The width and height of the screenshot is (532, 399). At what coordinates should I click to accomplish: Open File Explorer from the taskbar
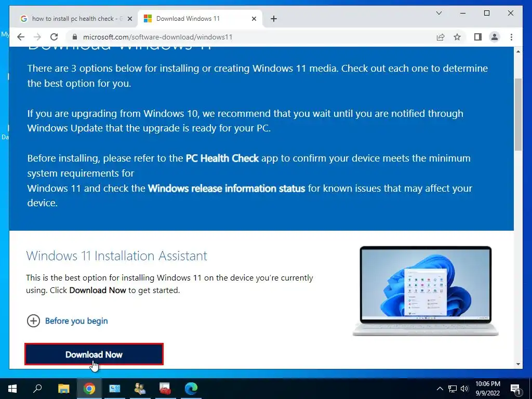(x=63, y=389)
